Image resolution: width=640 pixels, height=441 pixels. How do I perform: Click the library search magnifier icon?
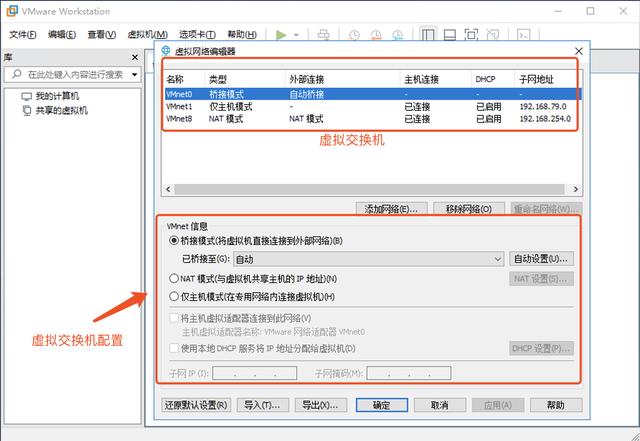(x=17, y=74)
